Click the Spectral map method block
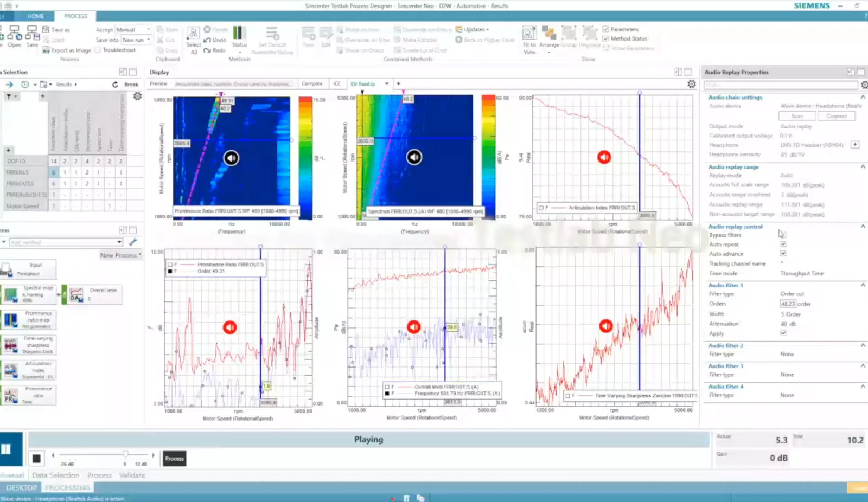Screen dimensions: 868x502 [29, 294]
